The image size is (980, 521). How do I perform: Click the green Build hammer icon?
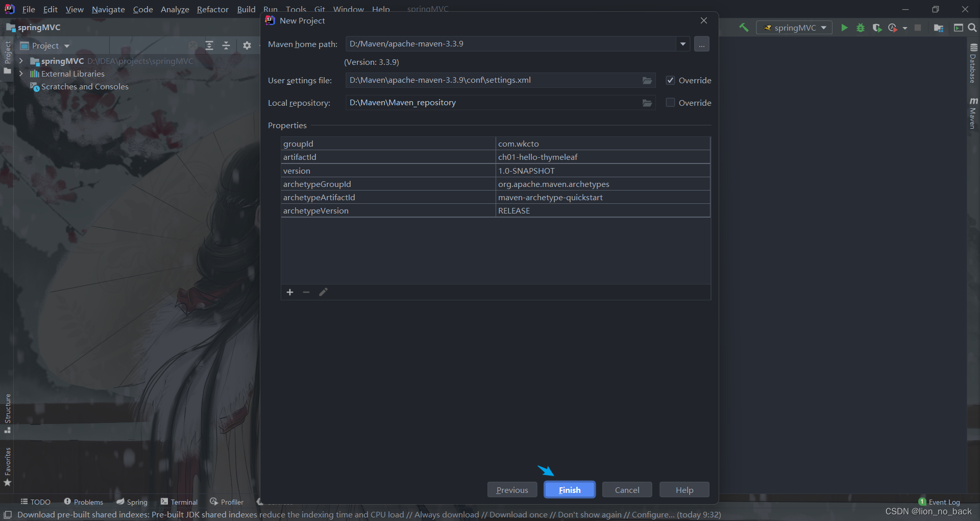(744, 28)
